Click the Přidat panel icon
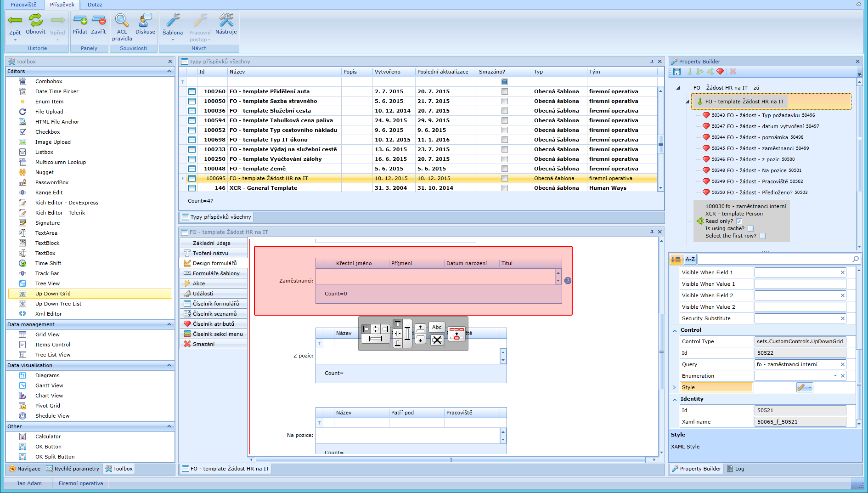 (x=80, y=21)
